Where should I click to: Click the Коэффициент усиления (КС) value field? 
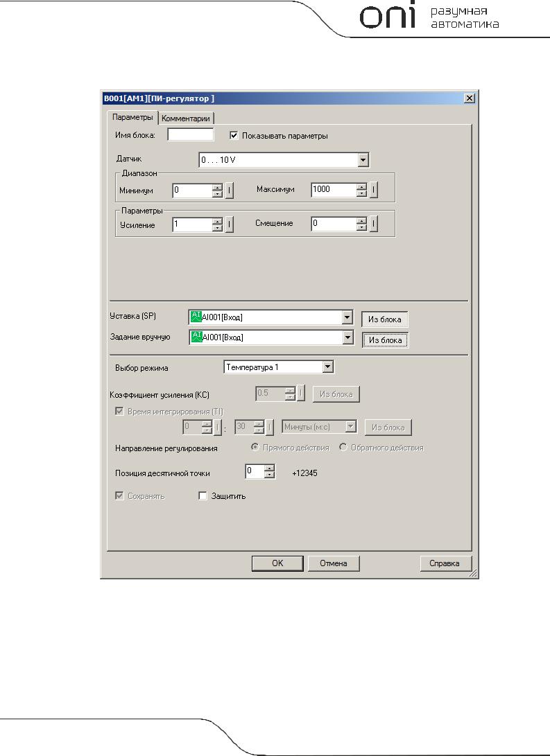(x=270, y=394)
